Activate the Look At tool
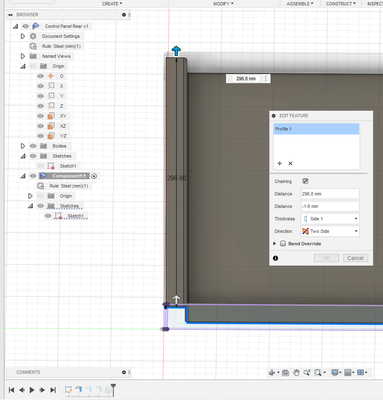This screenshot has width=383, height=400. (285, 373)
